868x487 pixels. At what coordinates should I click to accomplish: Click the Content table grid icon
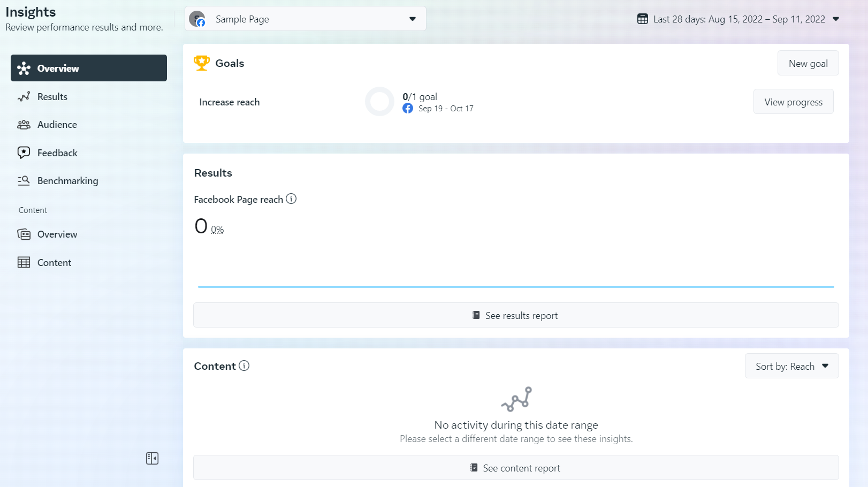24,262
